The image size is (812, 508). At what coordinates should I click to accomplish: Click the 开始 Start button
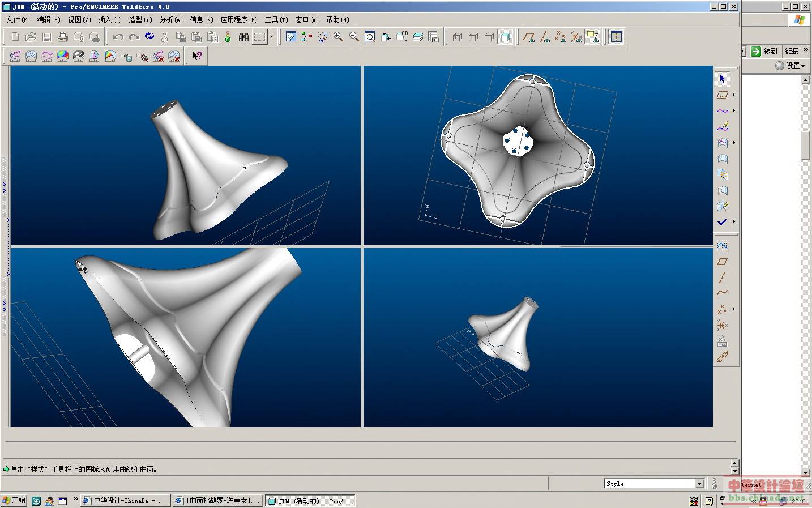click(x=14, y=501)
